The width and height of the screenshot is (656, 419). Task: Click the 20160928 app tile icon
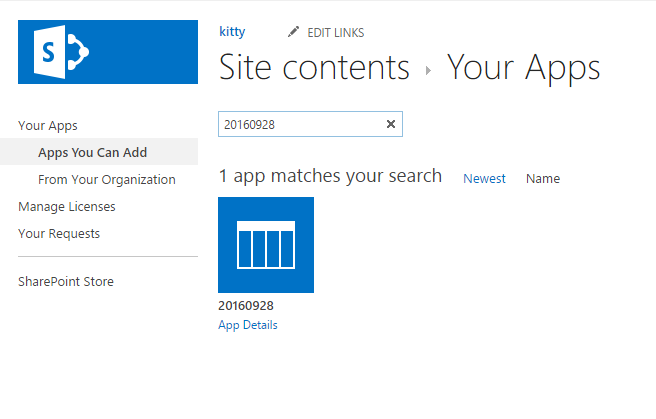click(266, 245)
